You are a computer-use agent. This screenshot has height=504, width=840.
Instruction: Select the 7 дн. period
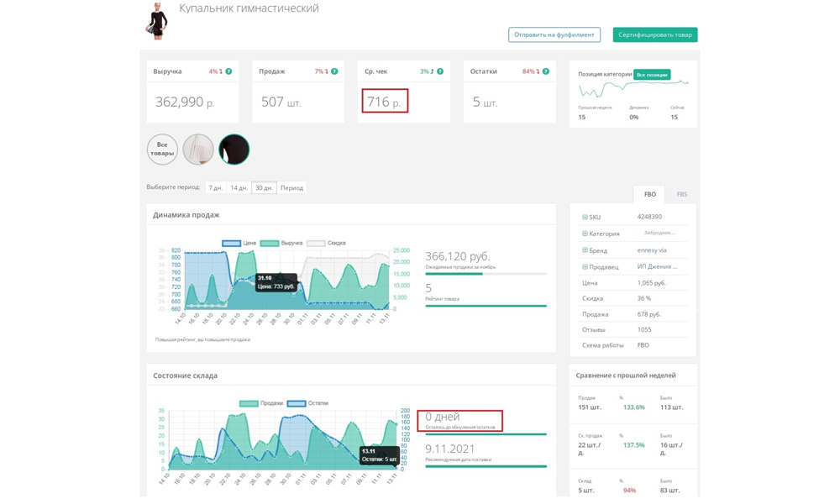click(x=216, y=188)
